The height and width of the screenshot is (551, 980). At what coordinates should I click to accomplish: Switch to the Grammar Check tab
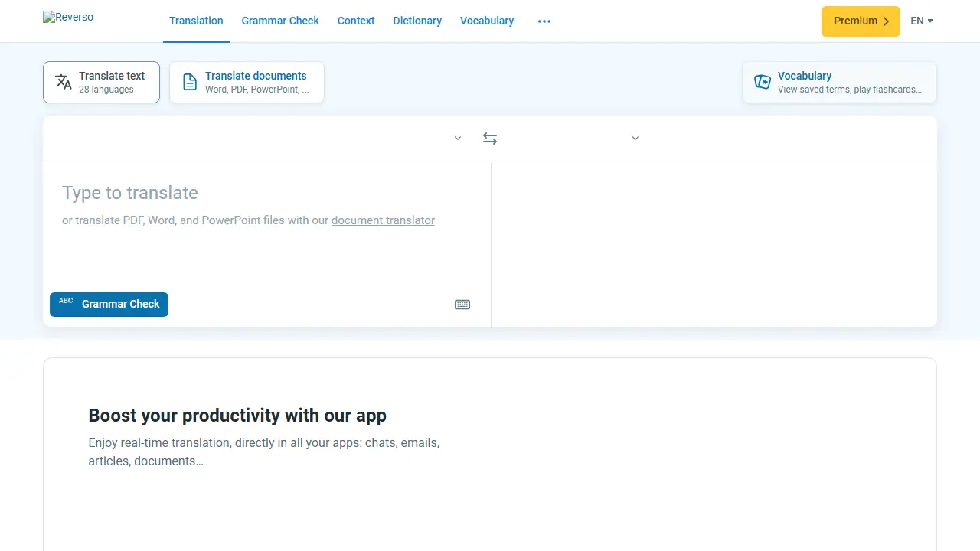[280, 21]
